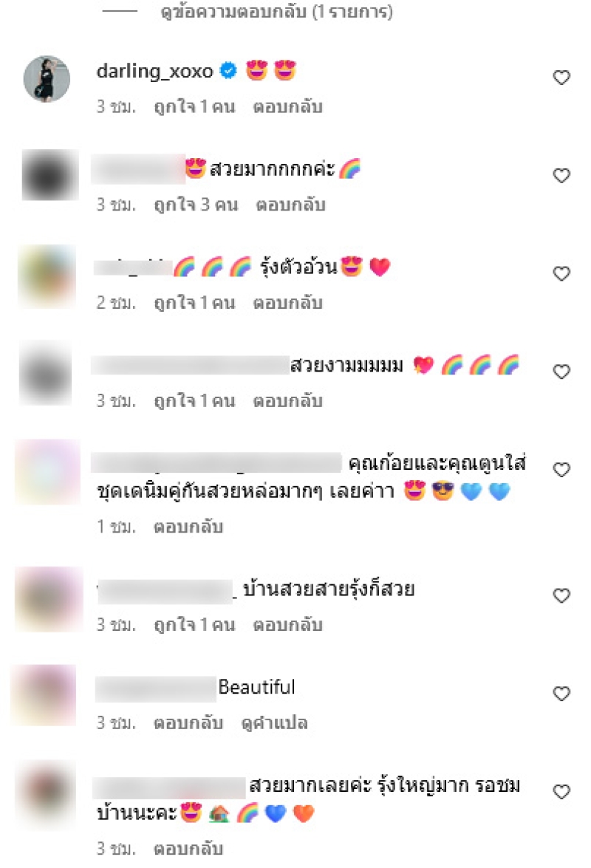Like the สวยงามมมมม comment heart
The height and width of the screenshot is (868, 591).
click(x=561, y=372)
